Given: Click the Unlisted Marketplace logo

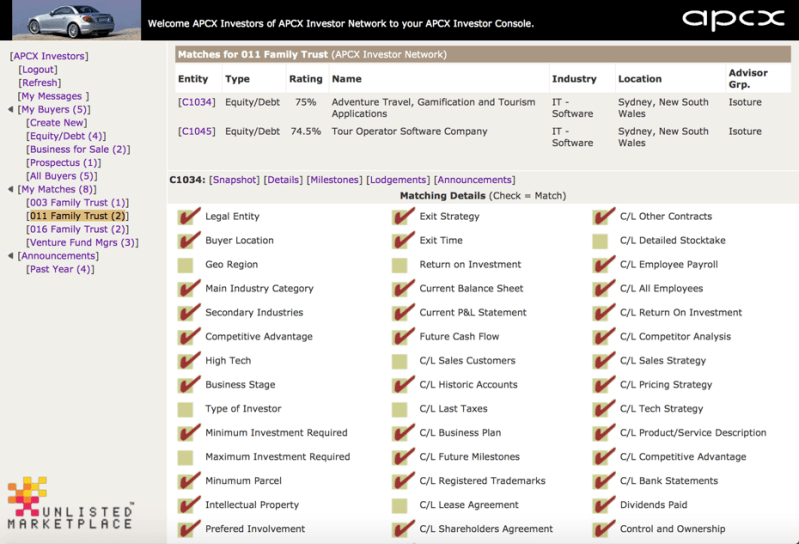Looking at the screenshot, I should 70,503.
